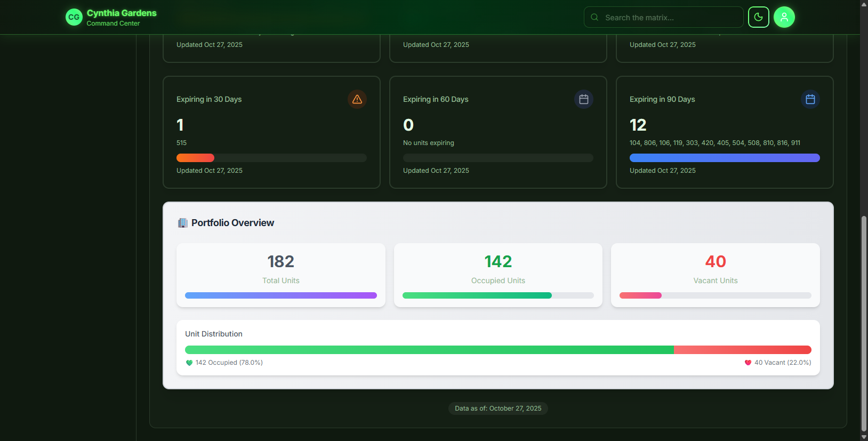The height and width of the screenshot is (441, 868).
Task: Select the Vacant Units 40 card
Action: [715, 275]
